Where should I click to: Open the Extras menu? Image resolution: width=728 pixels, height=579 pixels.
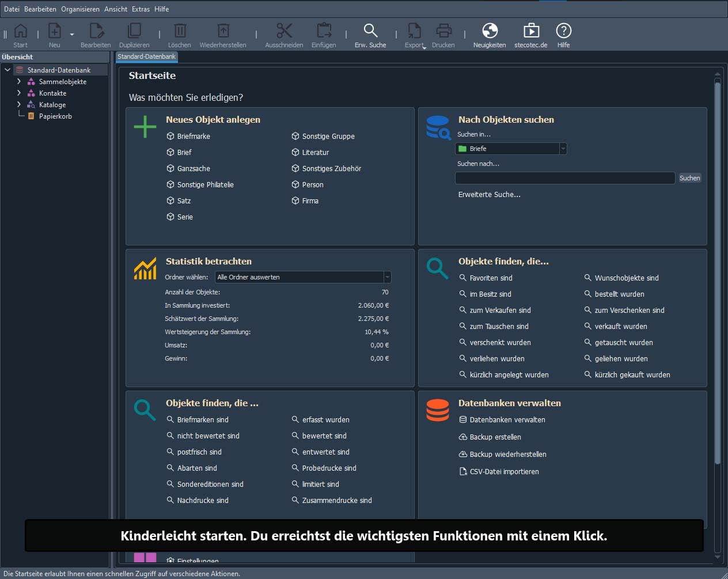[x=141, y=9]
